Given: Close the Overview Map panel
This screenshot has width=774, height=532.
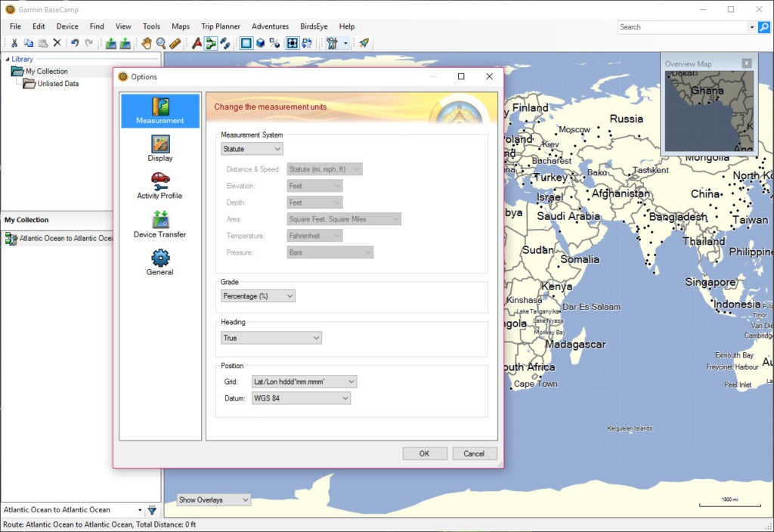Looking at the screenshot, I should [747, 63].
